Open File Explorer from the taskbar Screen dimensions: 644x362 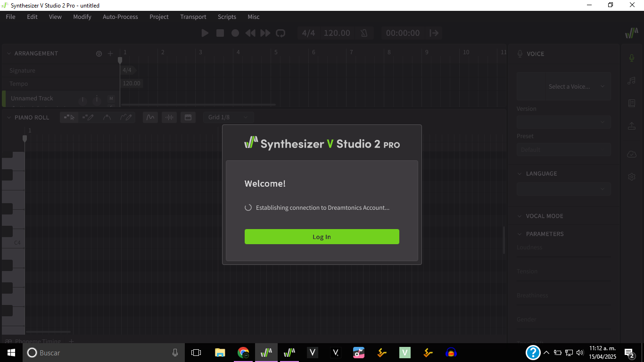[220, 353]
